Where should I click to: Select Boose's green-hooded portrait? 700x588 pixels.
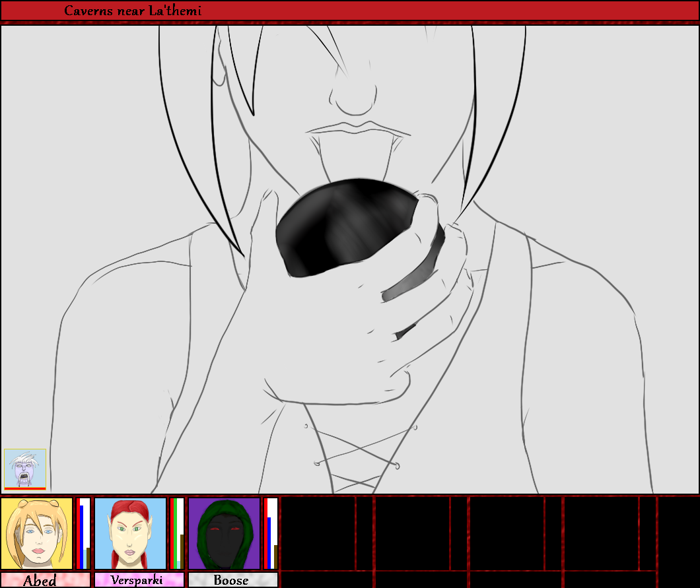(x=225, y=533)
